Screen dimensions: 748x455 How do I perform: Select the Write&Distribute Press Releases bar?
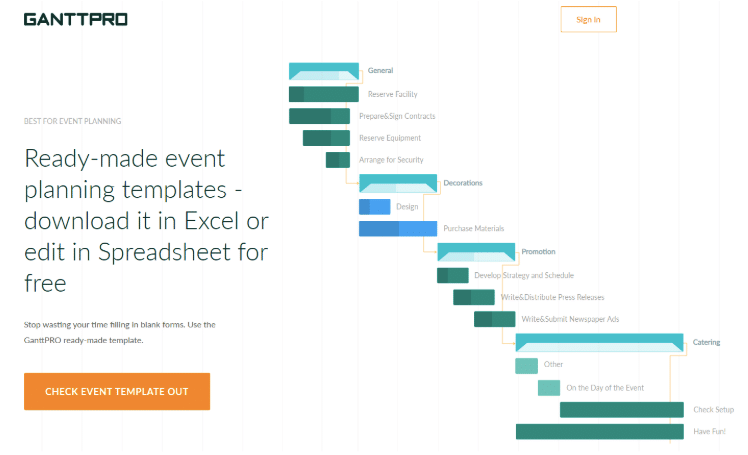(x=474, y=297)
